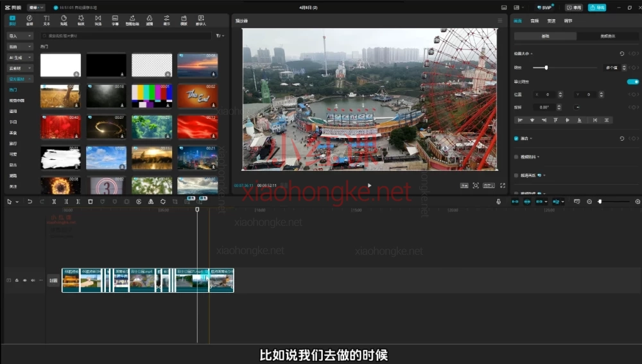This screenshot has height=364, width=642.
Task: Collapse the Official Material (官方素材) section
Action: click(x=20, y=79)
